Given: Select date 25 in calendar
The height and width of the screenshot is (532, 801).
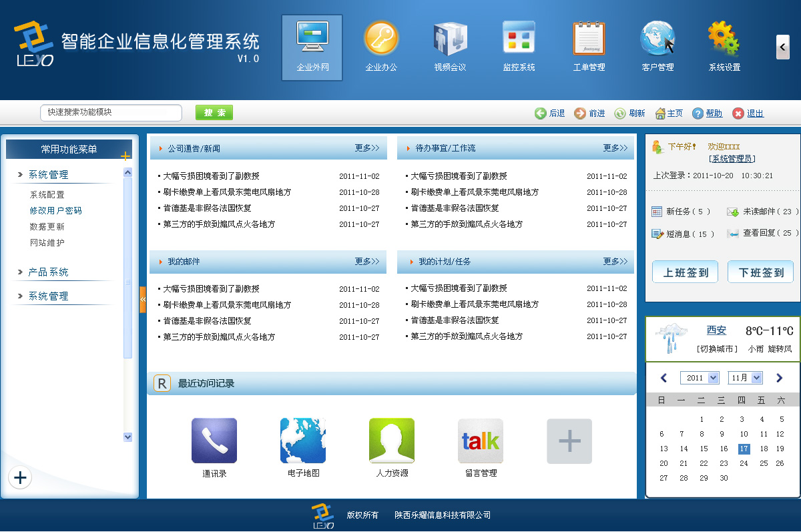Looking at the screenshot, I should (764, 463).
